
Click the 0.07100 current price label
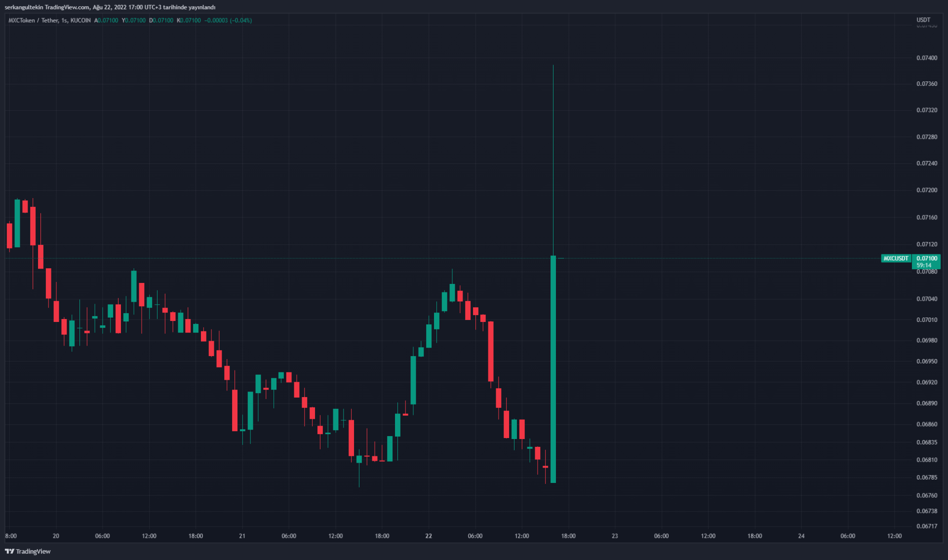click(x=926, y=258)
